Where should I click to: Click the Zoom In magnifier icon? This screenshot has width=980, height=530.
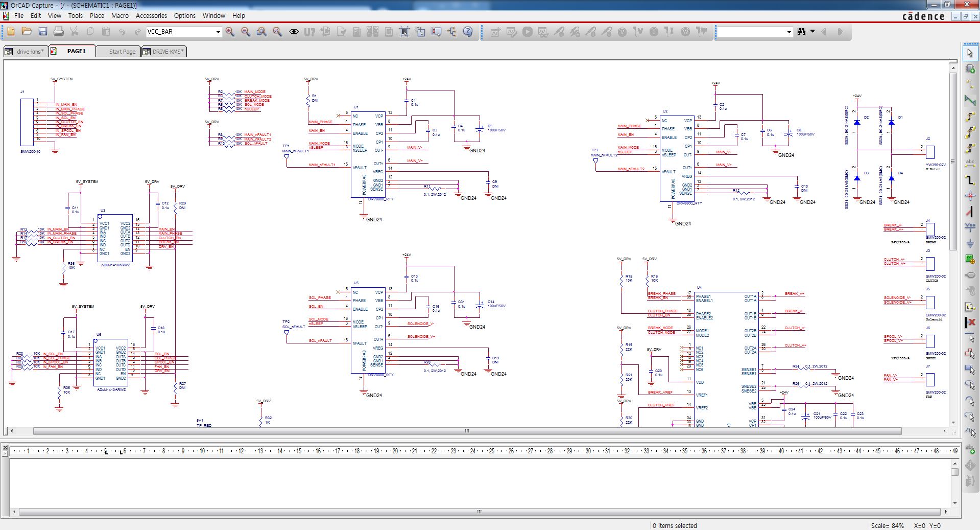coord(230,32)
